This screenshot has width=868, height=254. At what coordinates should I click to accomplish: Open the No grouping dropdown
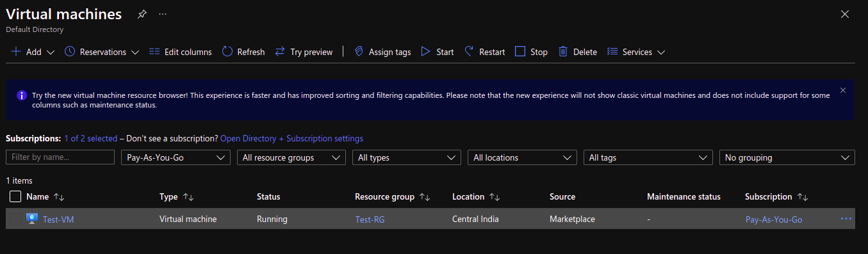[x=787, y=157]
